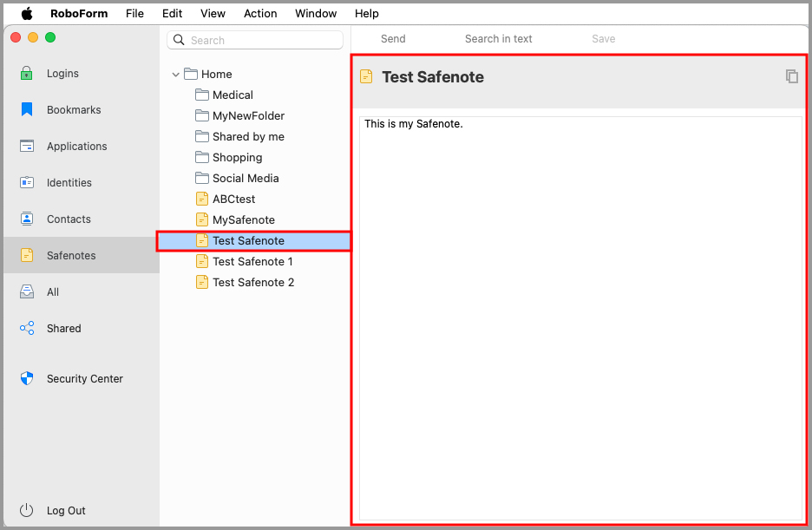Click the Medical folder icon
Viewport: 812px width, 530px height.
click(202, 95)
